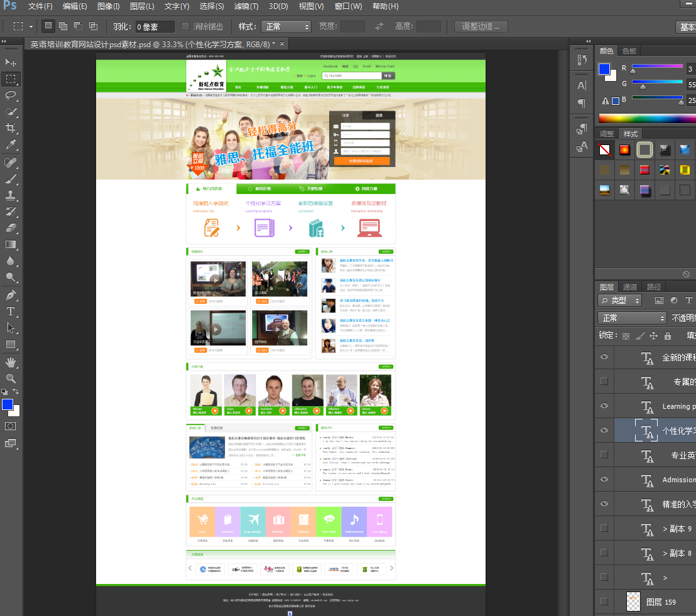This screenshot has height=616, width=696.
Task: Open the 样式 style dropdown
Action: pos(285,26)
